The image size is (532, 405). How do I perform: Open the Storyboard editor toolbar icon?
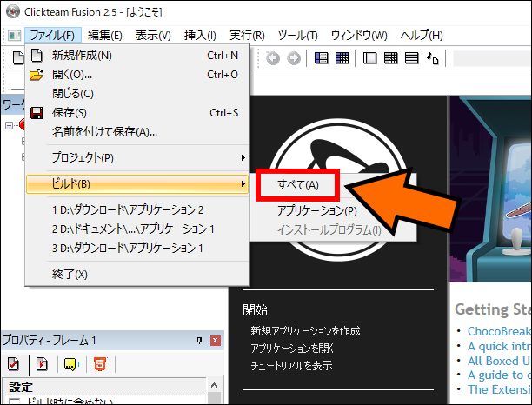321,58
